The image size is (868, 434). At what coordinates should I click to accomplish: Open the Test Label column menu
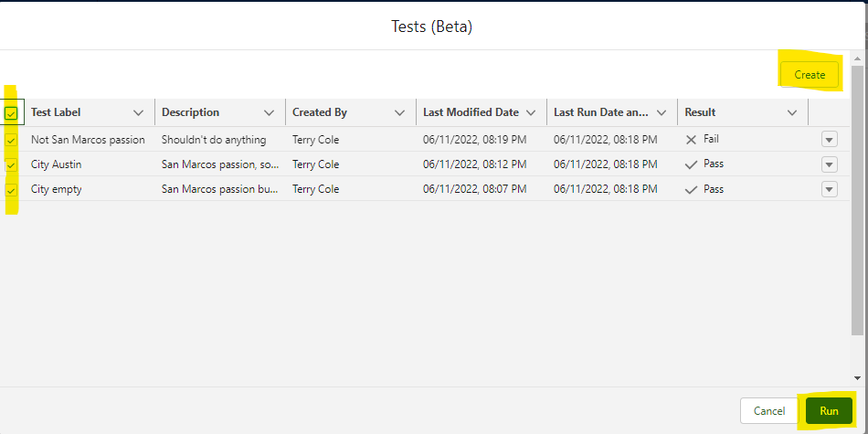(138, 113)
